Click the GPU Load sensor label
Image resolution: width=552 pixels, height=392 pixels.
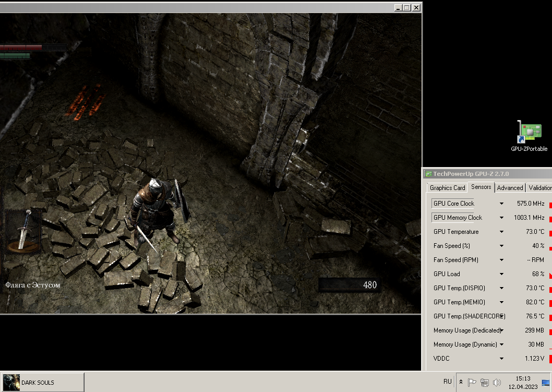447,274
